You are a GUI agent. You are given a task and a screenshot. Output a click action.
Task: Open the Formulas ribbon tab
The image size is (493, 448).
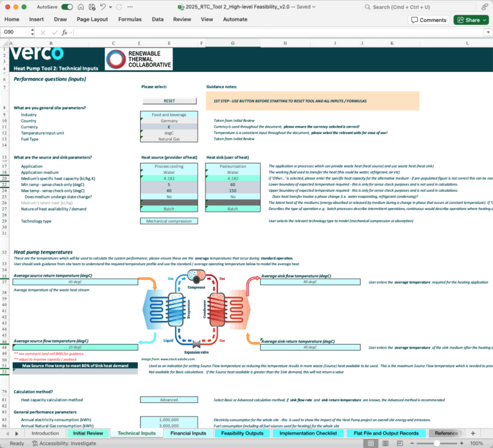click(x=130, y=19)
